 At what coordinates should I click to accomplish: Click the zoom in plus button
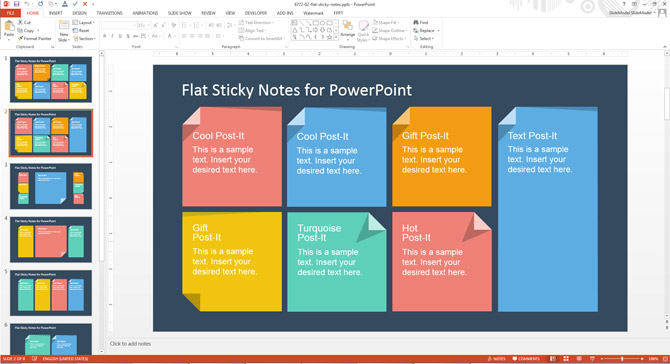tap(642, 359)
